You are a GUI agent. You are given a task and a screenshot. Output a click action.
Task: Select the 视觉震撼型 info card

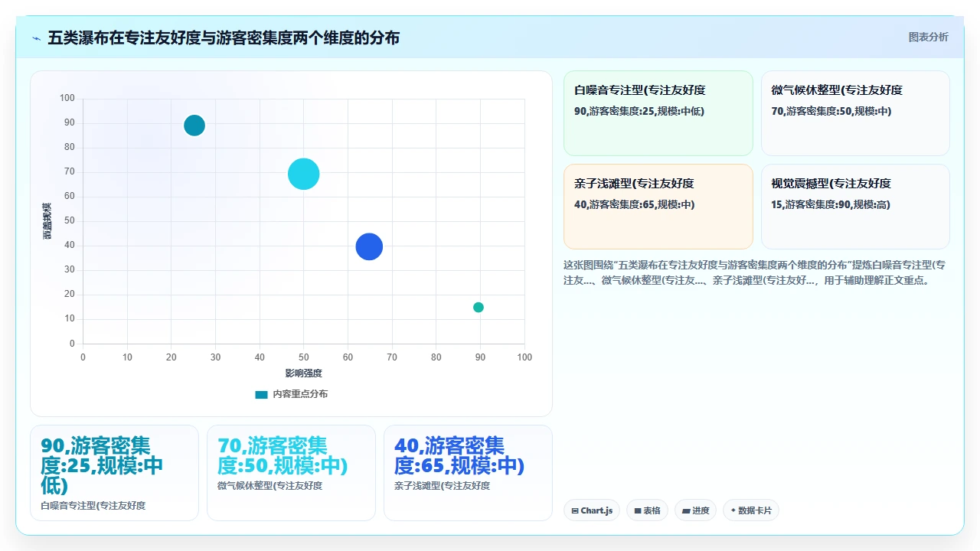click(x=855, y=207)
